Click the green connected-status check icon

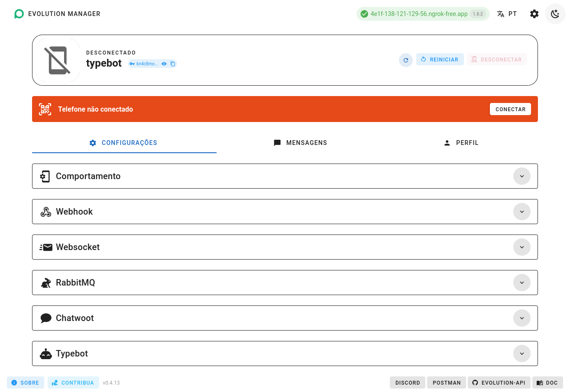(364, 14)
